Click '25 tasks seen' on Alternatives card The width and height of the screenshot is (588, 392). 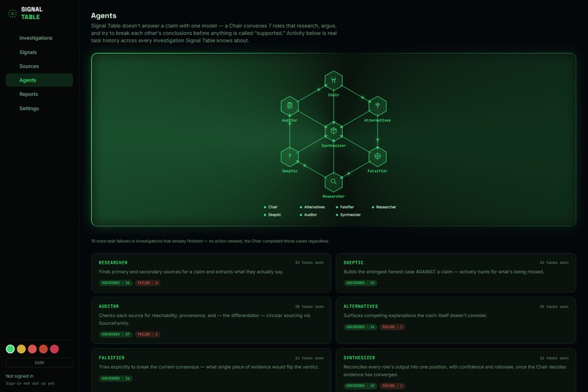pos(554,306)
